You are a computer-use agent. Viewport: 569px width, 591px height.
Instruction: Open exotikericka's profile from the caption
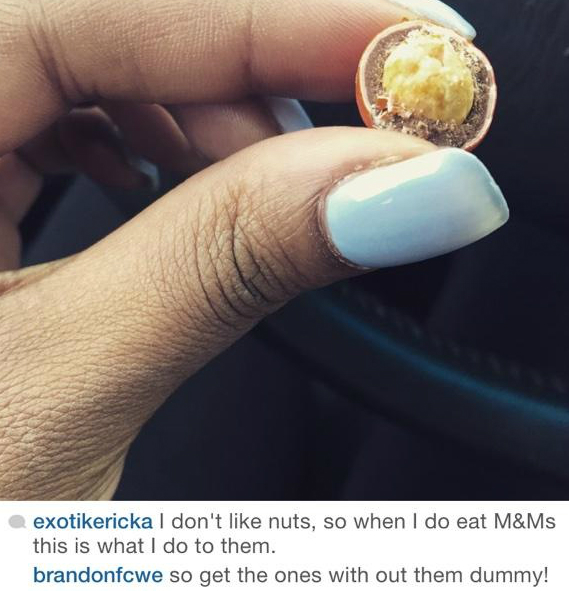[x=93, y=522]
